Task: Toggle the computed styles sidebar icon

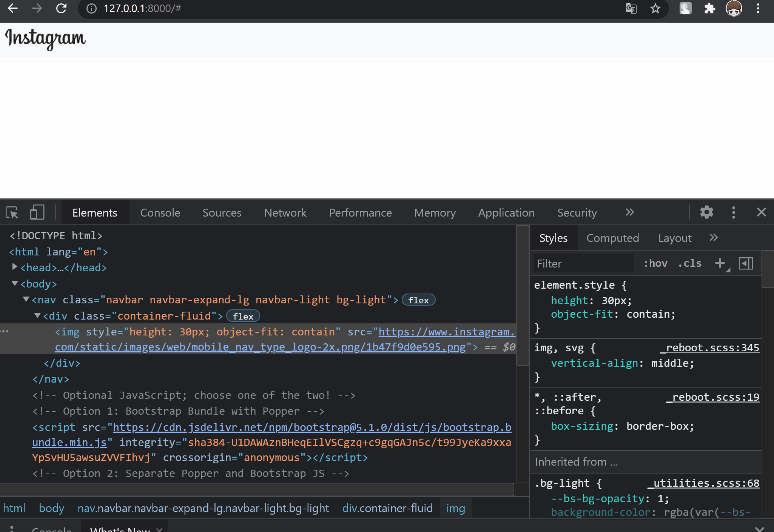Action: click(746, 263)
